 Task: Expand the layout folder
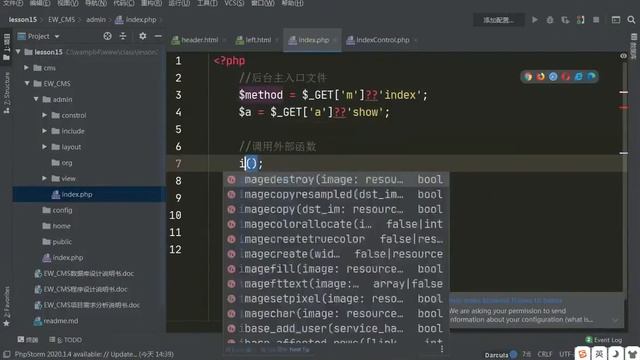(x=44, y=147)
